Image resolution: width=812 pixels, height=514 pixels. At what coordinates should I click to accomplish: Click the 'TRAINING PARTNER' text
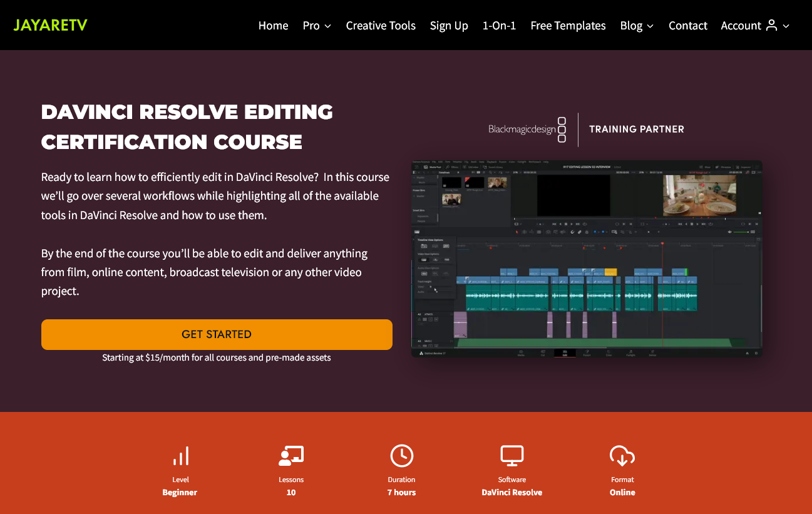[x=637, y=130]
